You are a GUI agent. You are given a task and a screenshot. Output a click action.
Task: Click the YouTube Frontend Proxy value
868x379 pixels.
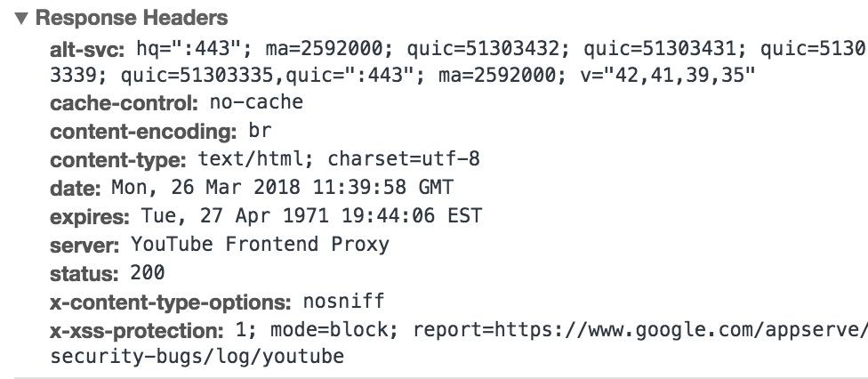[261, 245]
